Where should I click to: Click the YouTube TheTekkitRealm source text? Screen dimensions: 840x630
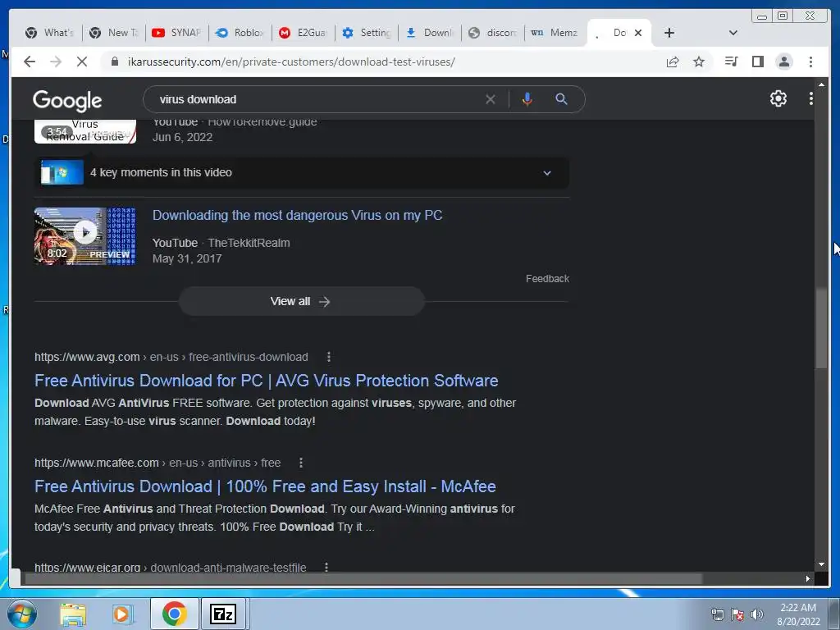coord(221,243)
